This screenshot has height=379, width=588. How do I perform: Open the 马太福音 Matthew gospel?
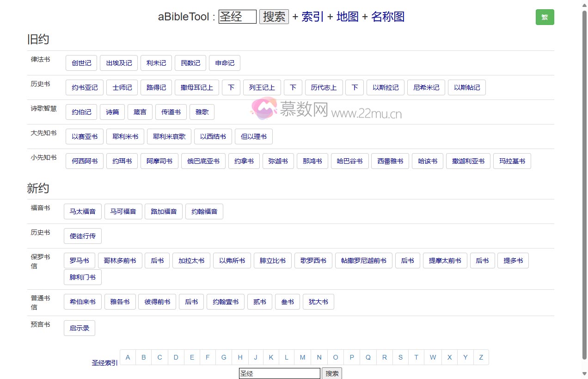click(82, 211)
